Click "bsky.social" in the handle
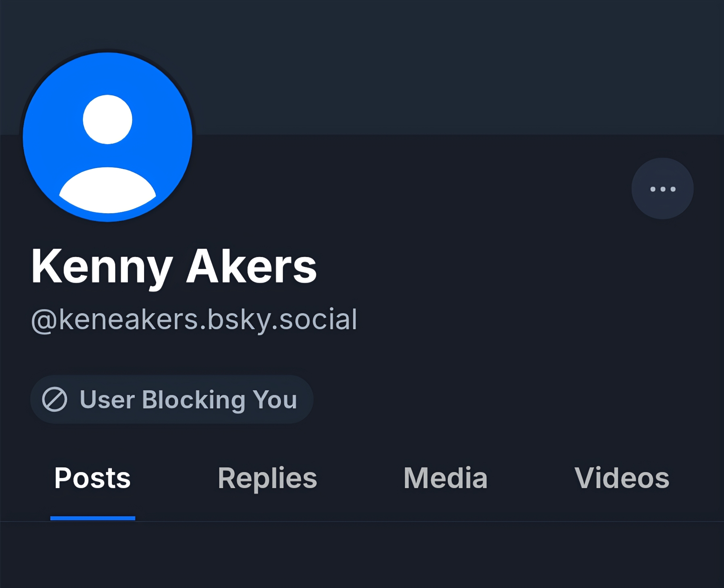 tap(282, 319)
